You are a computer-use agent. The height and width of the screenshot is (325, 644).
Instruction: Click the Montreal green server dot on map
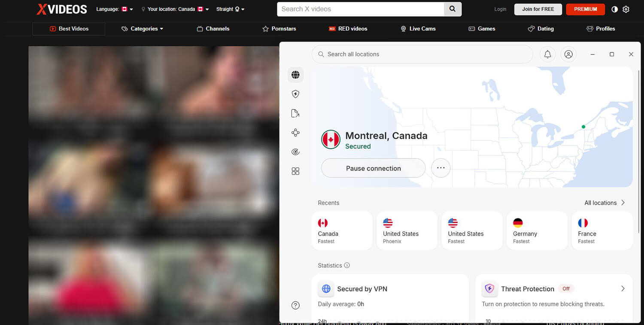tap(583, 127)
